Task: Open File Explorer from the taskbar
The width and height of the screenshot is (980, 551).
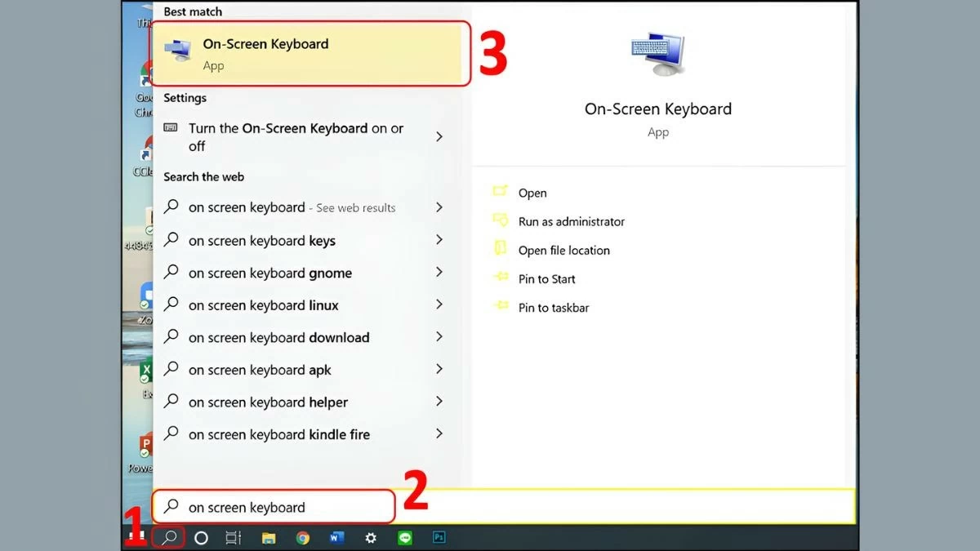Action: coord(268,538)
